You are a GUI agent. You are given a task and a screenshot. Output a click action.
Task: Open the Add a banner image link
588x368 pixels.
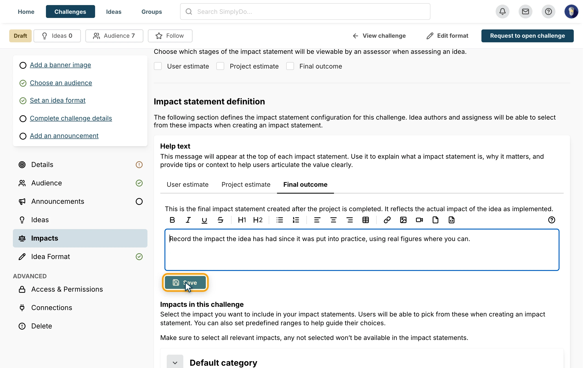point(60,65)
